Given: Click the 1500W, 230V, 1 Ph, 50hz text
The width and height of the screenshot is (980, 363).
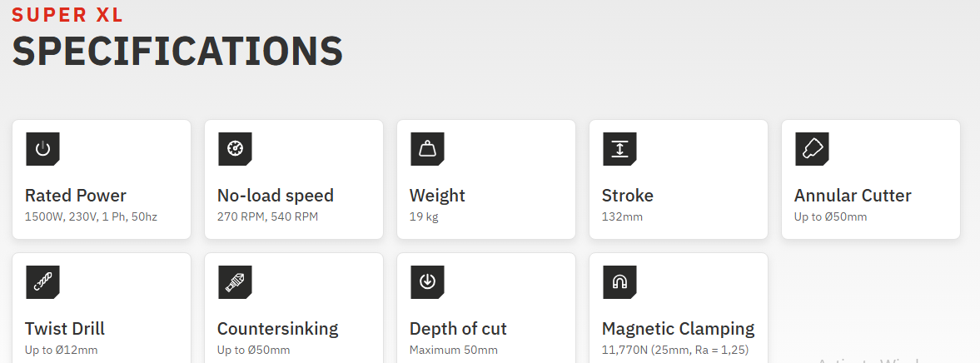Looking at the screenshot, I should tap(91, 216).
